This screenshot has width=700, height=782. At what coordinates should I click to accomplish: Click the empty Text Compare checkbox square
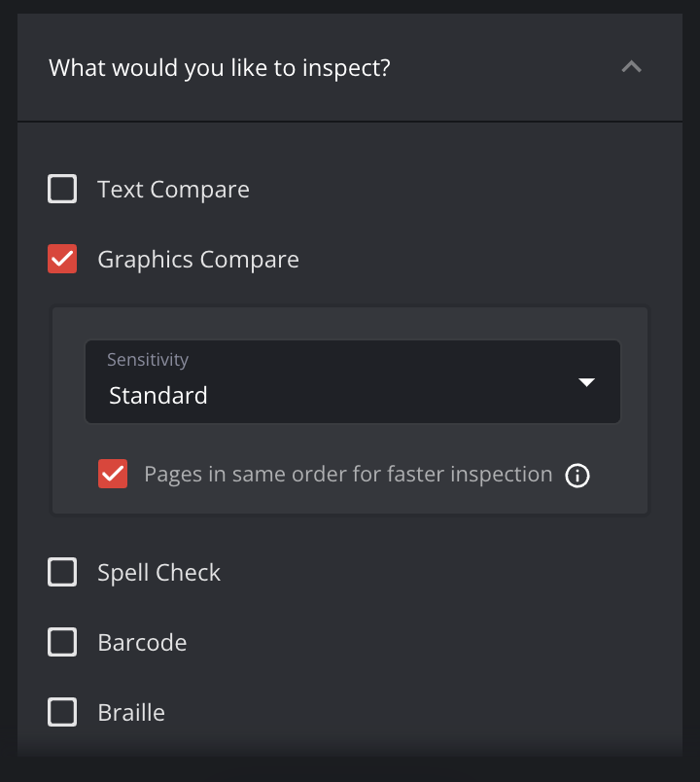tap(61, 189)
